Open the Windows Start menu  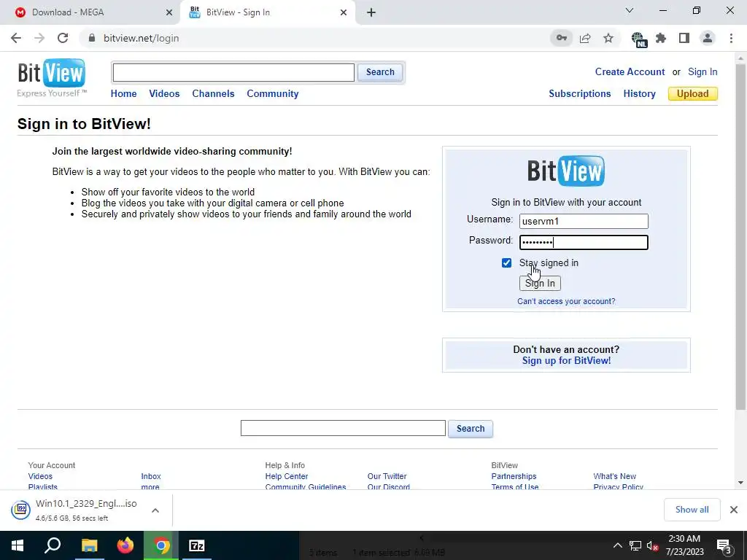18,545
